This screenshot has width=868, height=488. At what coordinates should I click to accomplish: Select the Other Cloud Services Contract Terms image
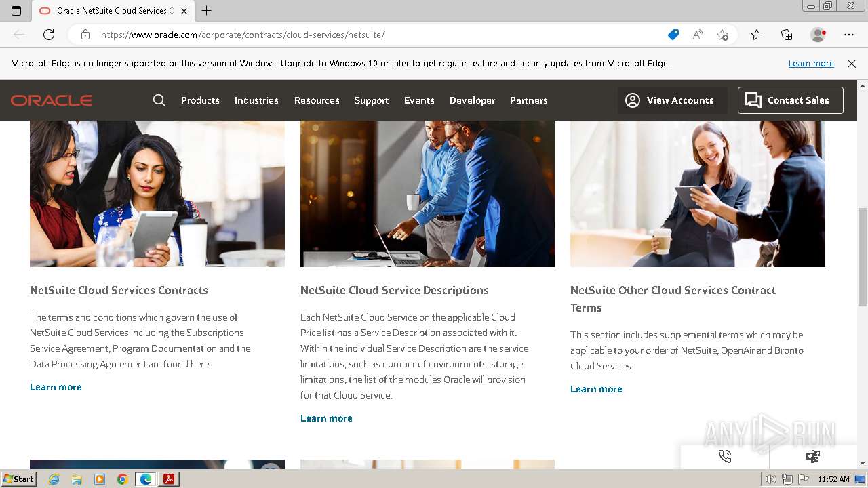click(698, 194)
